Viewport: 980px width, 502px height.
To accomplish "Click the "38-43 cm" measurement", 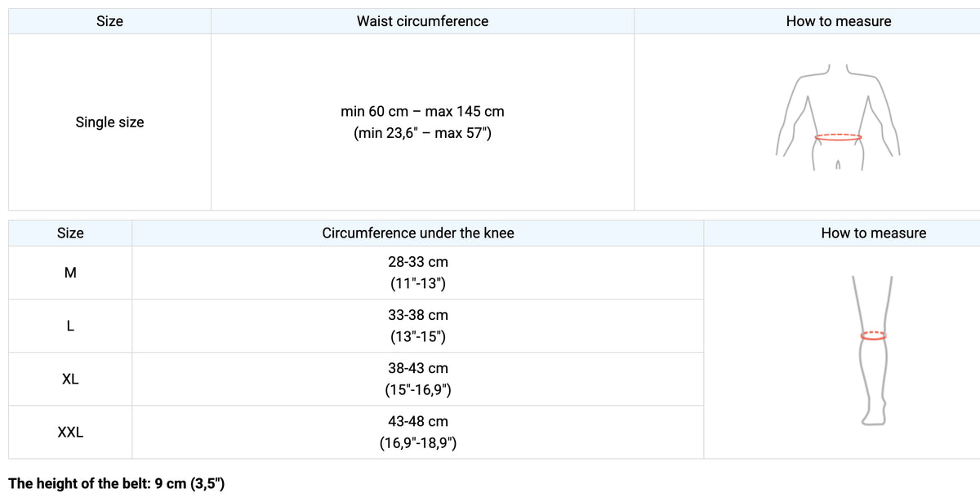I will point(418,368).
